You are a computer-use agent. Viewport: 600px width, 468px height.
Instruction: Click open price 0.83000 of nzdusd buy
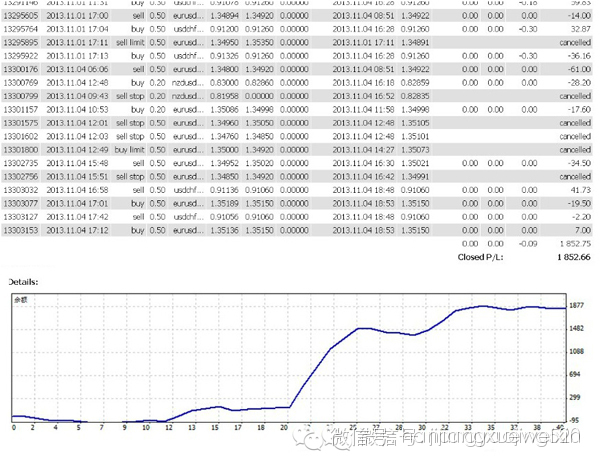(224, 83)
